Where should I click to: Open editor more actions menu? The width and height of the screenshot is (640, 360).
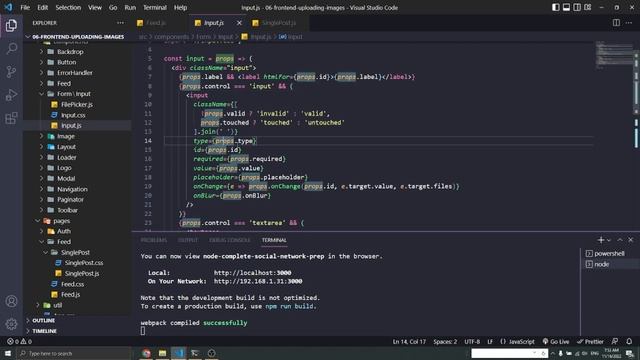(x=629, y=23)
